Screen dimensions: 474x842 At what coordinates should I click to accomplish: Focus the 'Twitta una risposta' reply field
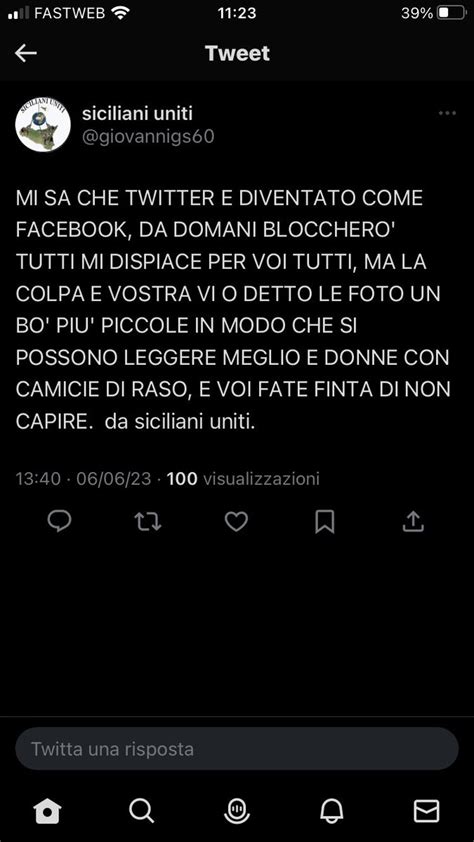[x=237, y=749]
